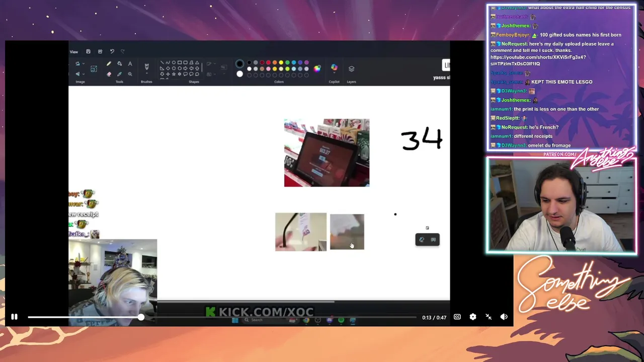Select the Rounded rectangle shape
This screenshot has width=644, height=362.
[x=185, y=62]
